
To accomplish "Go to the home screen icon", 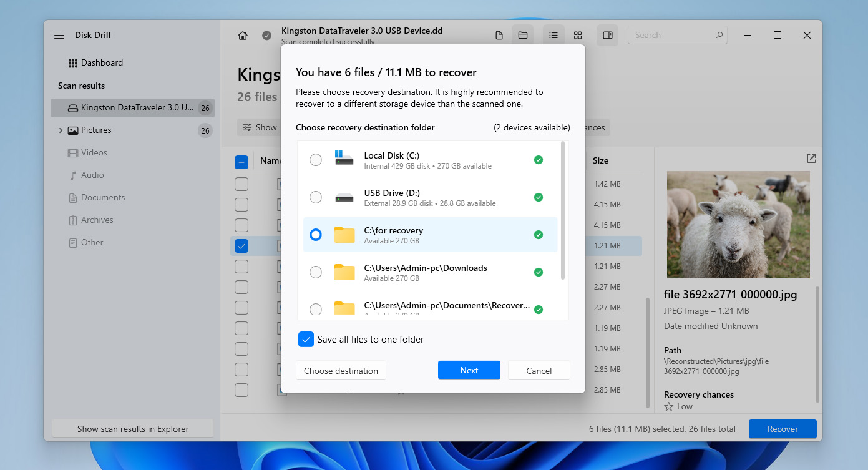I will coord(243,36).
